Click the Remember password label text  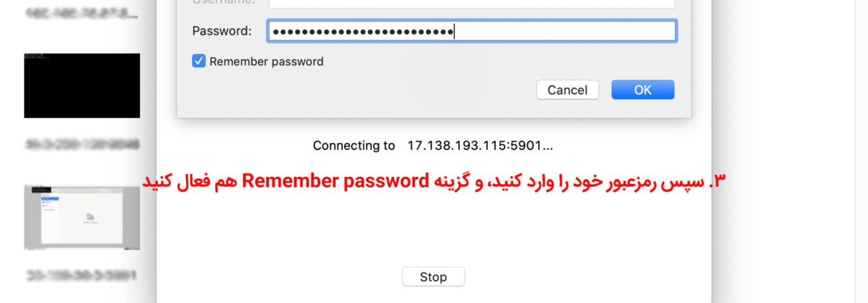pos(266,62)
